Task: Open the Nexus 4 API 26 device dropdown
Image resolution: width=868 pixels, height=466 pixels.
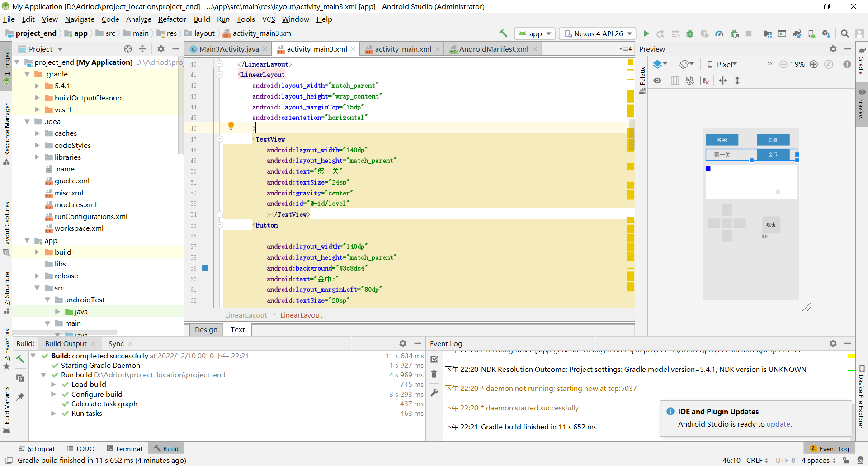Action: pyautogui.click(x=598, y=33)
